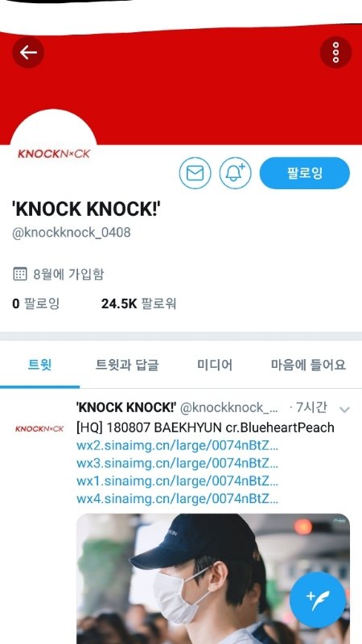View the 0 팔로잉 list

(x=36, y=304)
